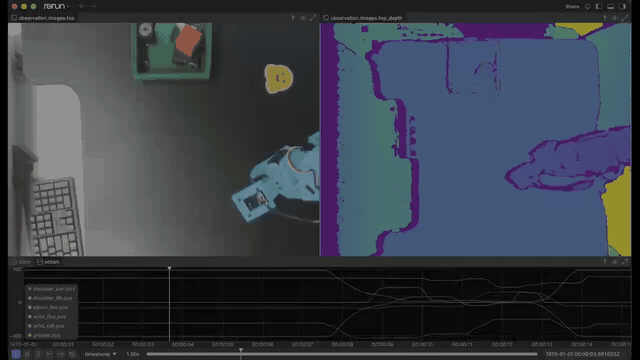Step forward one frame
Viewport: 640px width, 360px height.
(60, 354)
